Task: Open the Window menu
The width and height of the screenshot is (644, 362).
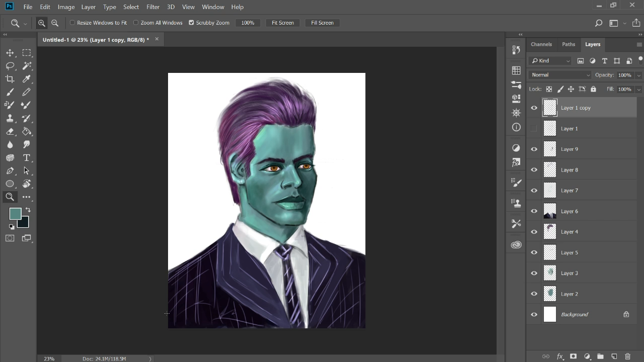Action: pos(213,7)
